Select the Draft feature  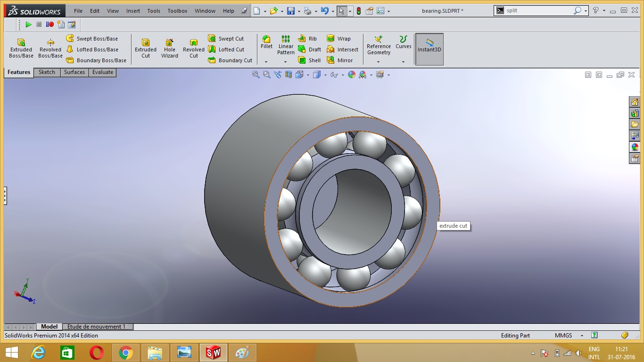310,49
